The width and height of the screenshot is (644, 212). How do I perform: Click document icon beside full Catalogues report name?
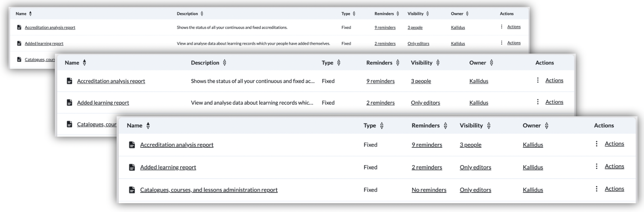(132, 190)
